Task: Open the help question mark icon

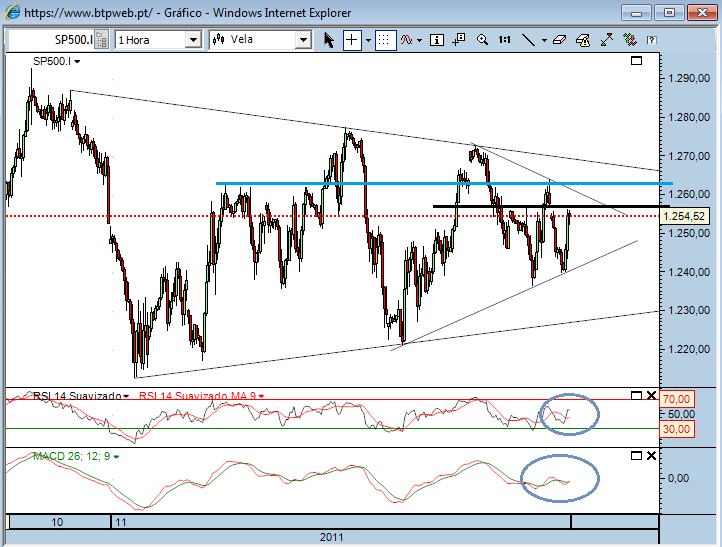Action: click(651, 40)
